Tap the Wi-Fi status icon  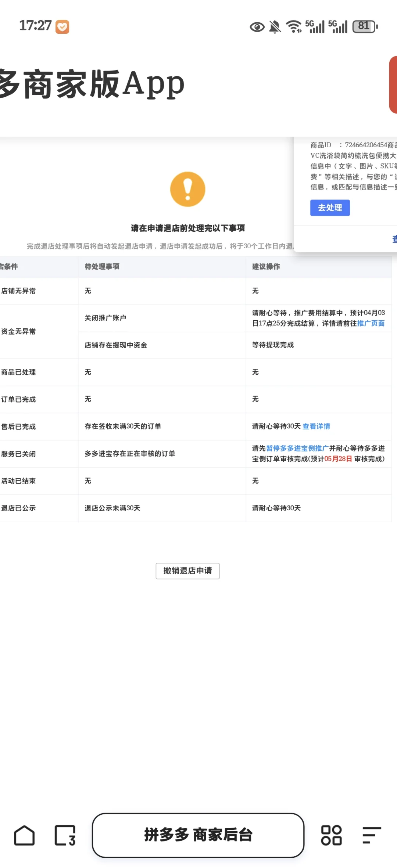coord(294,26)
